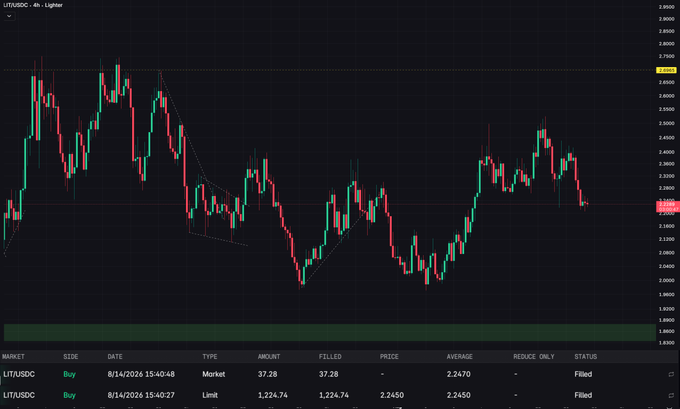Select the red 2.2289 current price label

[x=668, y=206]
